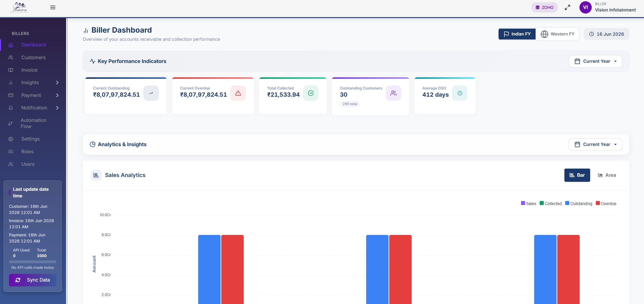The image size is (644, 304).
Task: Click the 16 Jun 2026 date button
Action: point(606,34)
